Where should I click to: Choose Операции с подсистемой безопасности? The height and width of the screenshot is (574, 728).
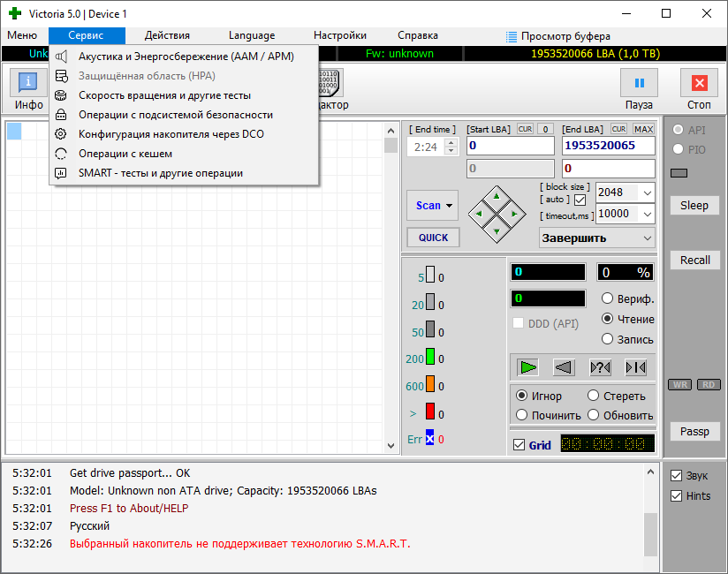point(184,115)
